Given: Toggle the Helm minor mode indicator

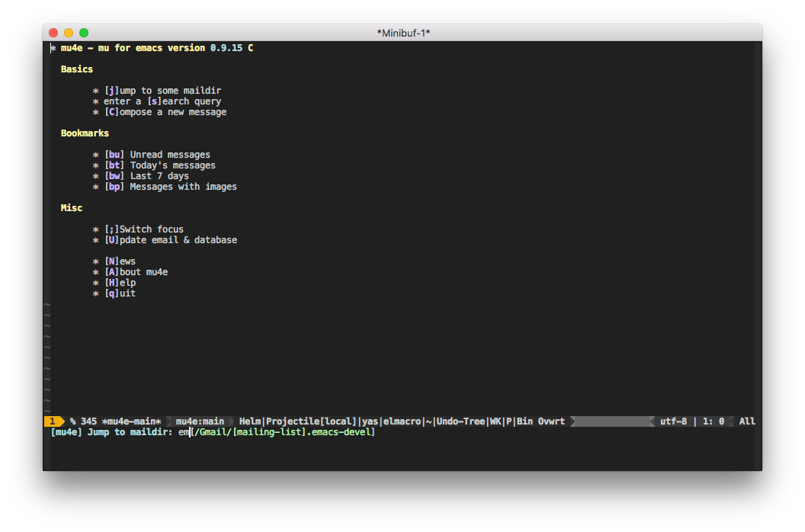Looking at the screenshot, I should tap(250, 421).
